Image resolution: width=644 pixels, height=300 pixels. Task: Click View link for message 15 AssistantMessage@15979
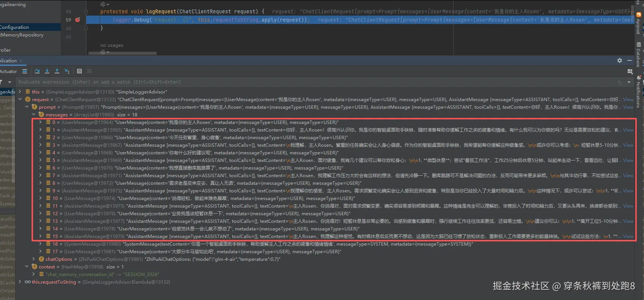tap(628, 237)
